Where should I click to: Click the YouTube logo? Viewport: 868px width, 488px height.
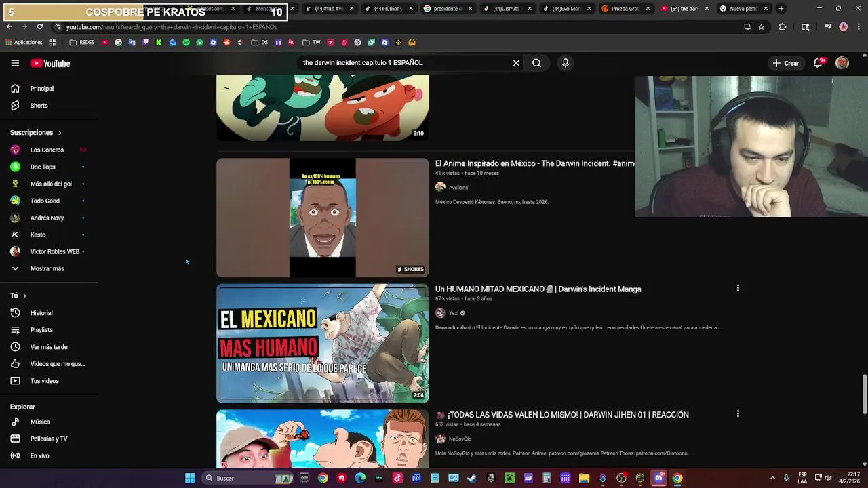click(50, 63)
